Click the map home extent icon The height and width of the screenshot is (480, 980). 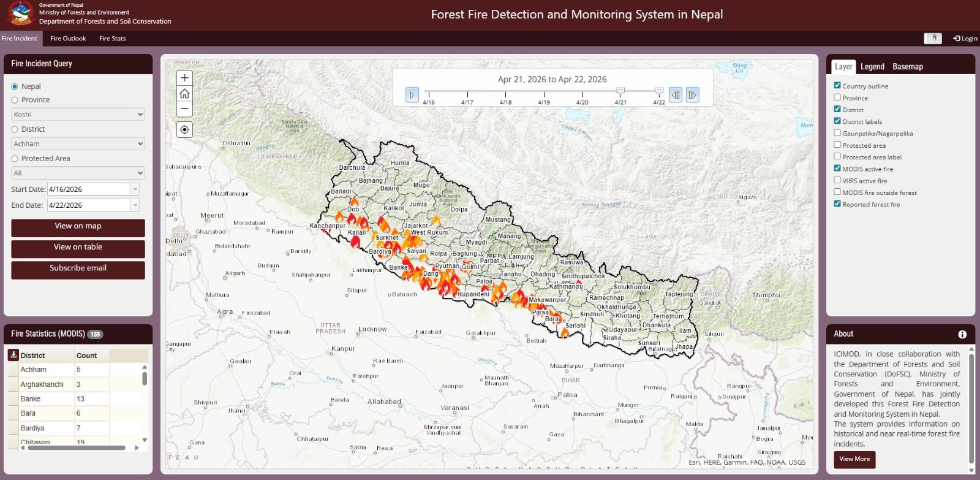coord(184,93)
